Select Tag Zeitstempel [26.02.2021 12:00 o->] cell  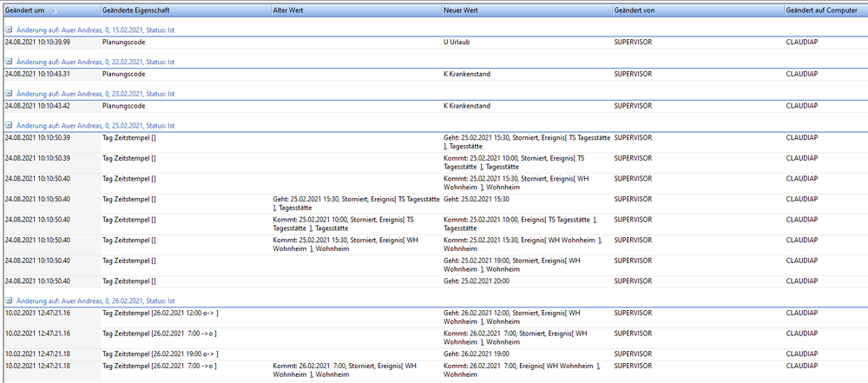(x=161, y=313)
